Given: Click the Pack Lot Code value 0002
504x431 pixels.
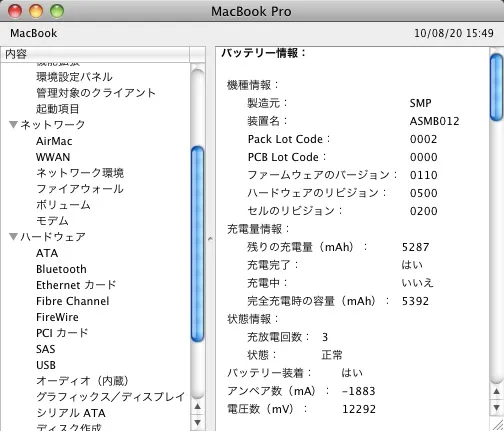Looking at the screenshot, I should click(x=423, y=139).
